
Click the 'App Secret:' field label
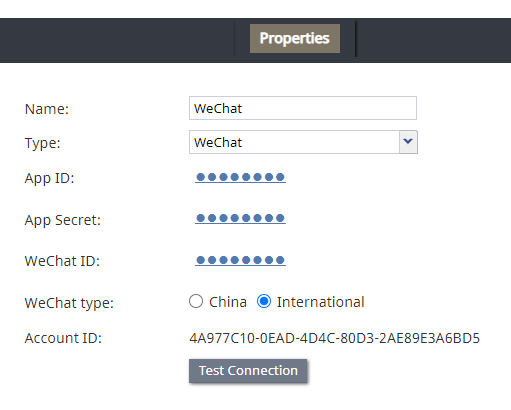pyautogui.click(x=63, y=220)
